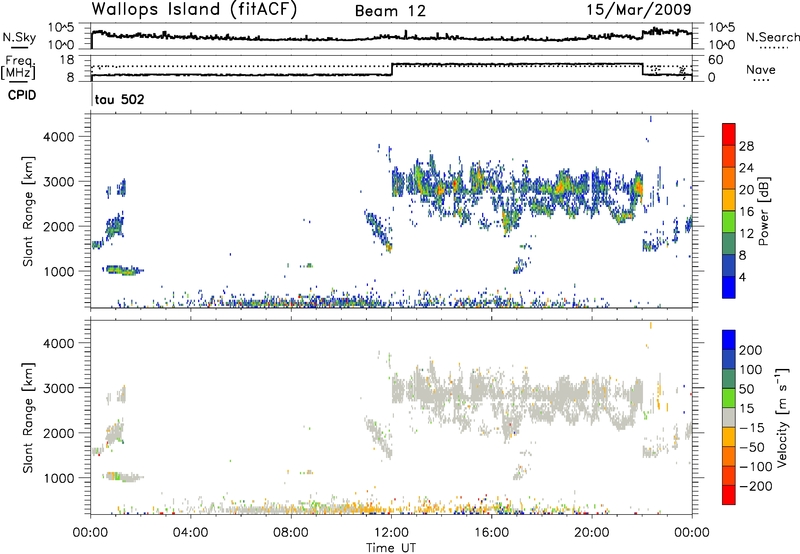Viewport: 800px width, 554px height.
Task: Click the "24" Power colorbar label
Action: [746, 168]
